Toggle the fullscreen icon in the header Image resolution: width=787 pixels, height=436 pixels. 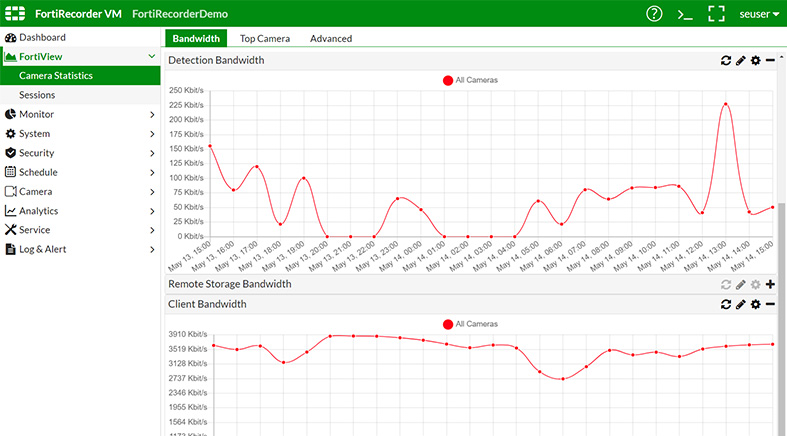tap(716, 14)
